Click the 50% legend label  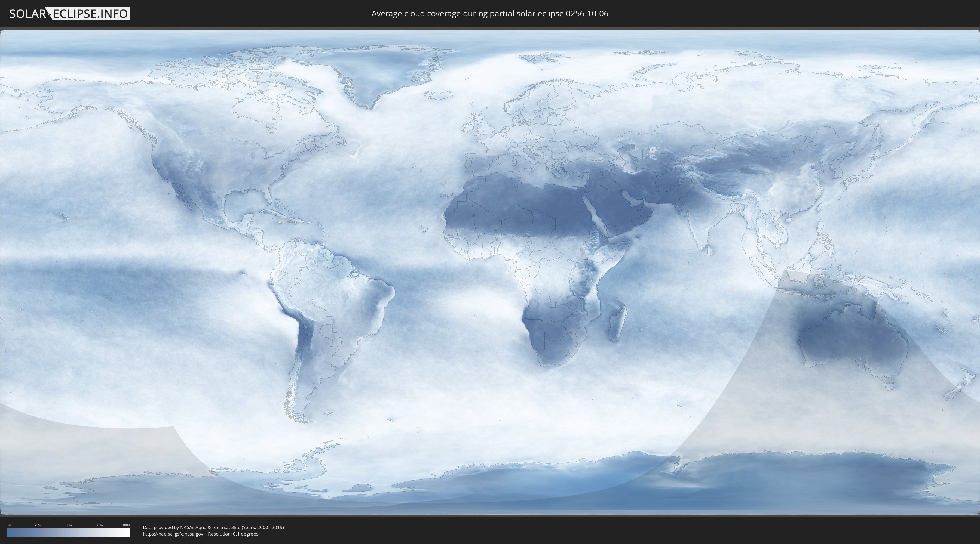[69, 525]
